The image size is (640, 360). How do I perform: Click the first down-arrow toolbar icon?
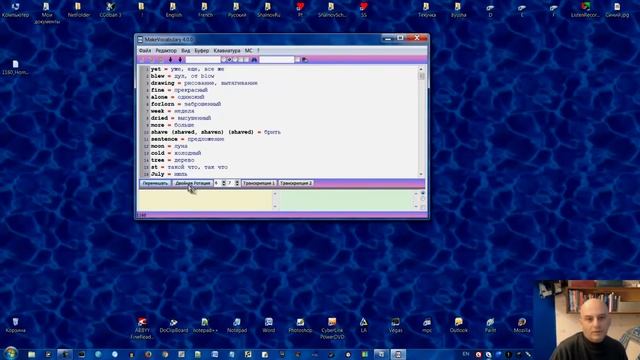point(171,60)
